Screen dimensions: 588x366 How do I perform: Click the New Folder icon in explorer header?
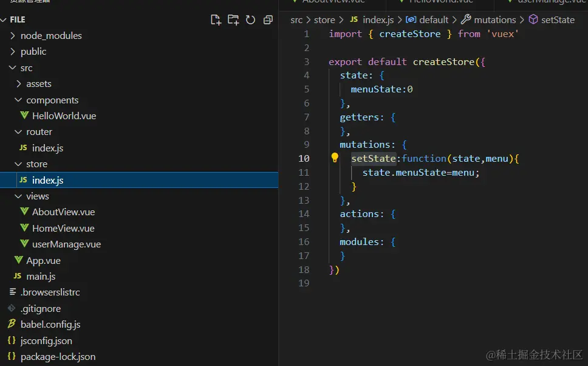point(233,20)
